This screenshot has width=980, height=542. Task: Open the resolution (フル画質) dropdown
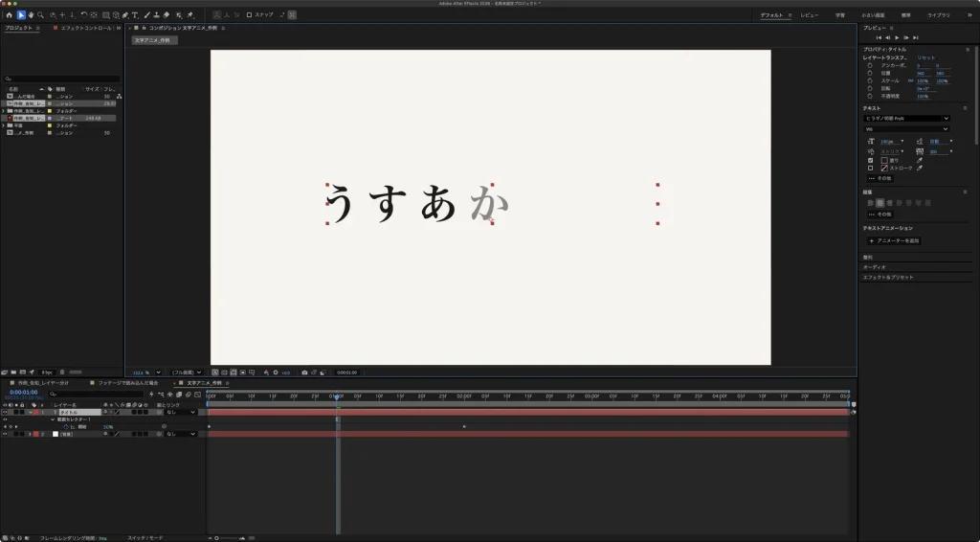(x=187, y=373)
